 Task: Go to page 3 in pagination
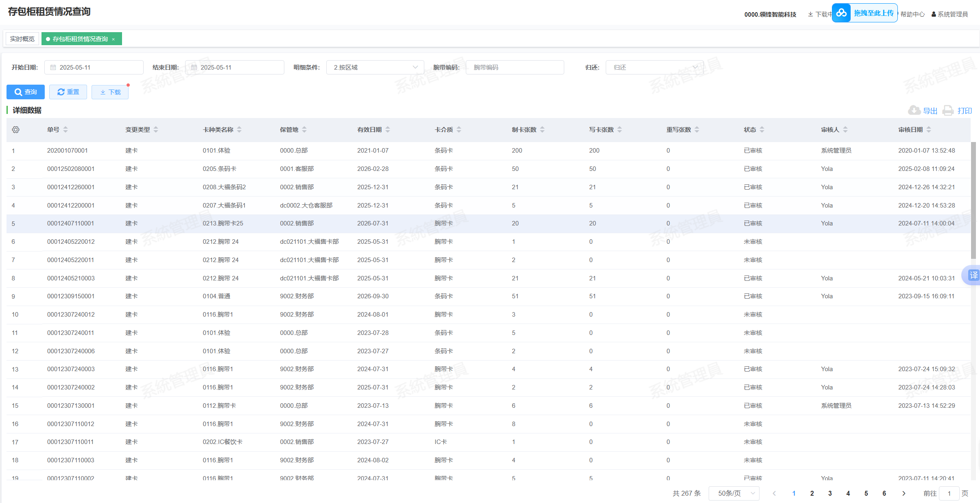pos(830,493)
